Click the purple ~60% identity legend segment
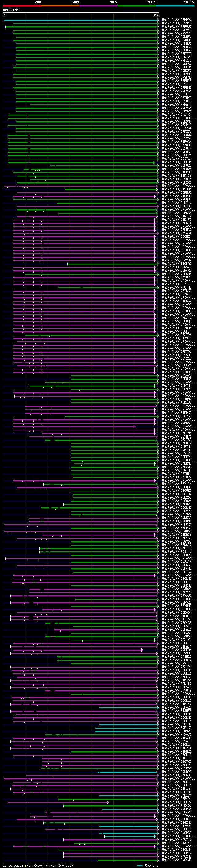197x868 pixels. point(99,6)
